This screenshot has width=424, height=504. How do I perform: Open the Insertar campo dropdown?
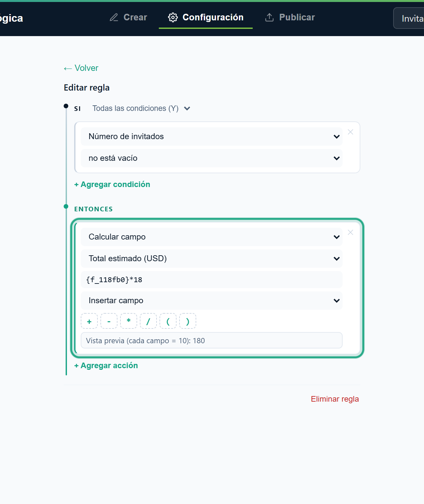(212, 301)
